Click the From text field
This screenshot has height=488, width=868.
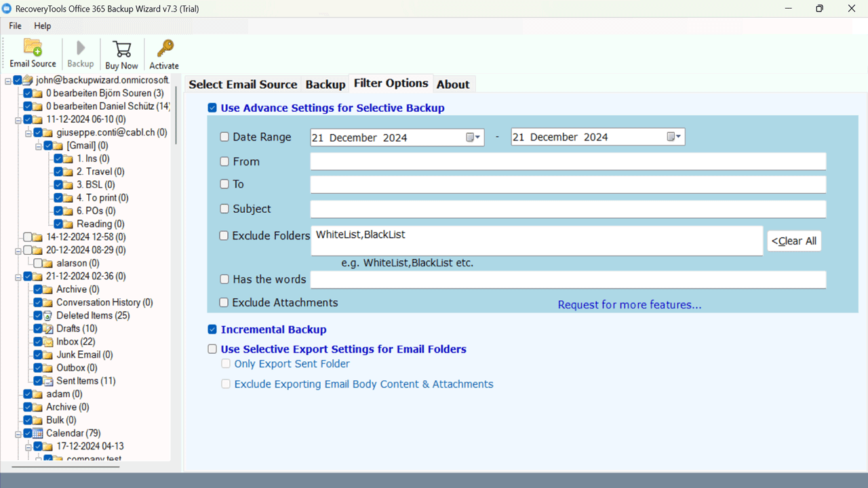(568, 161)
